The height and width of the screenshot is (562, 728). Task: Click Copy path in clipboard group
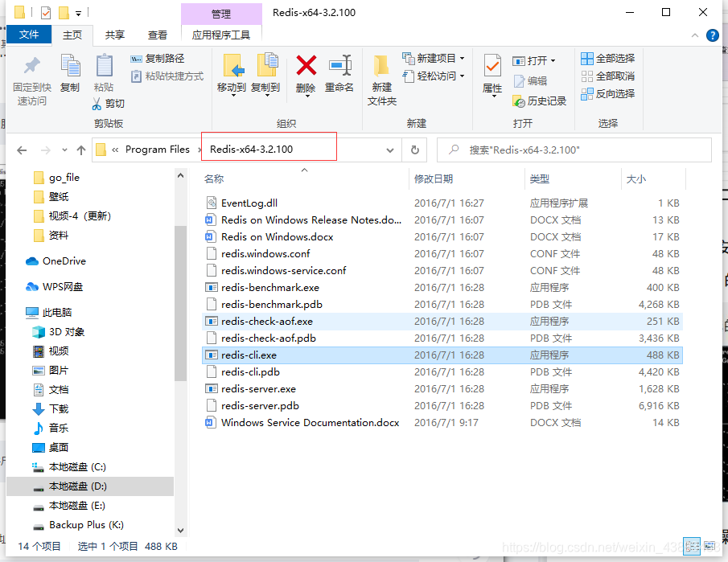point(158,59)
